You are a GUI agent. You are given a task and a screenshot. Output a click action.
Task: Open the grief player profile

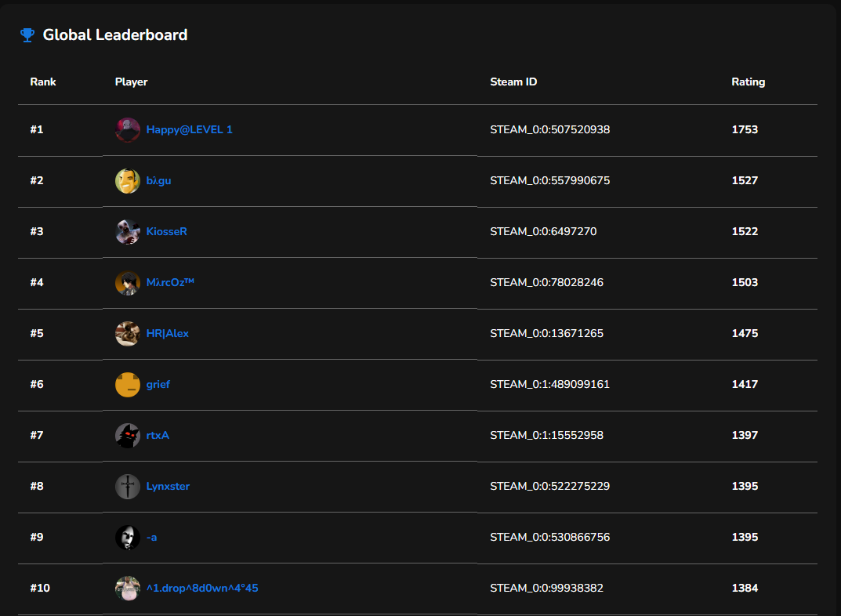pyautogui.click(x=158, y=384)
